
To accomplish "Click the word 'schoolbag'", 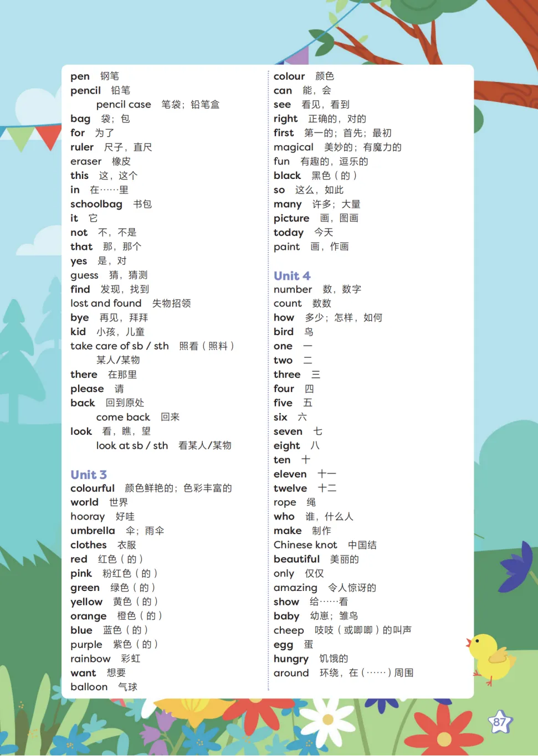I will 96,204.
